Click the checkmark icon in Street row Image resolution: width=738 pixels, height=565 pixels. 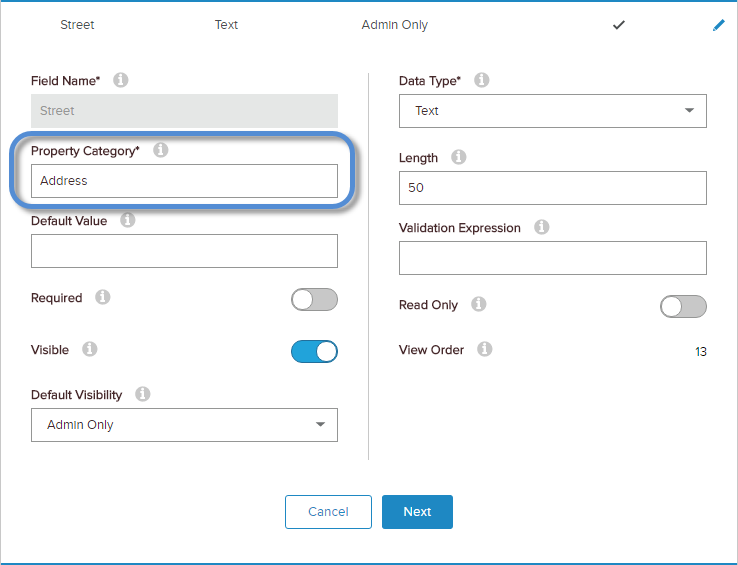click(618, 25)
